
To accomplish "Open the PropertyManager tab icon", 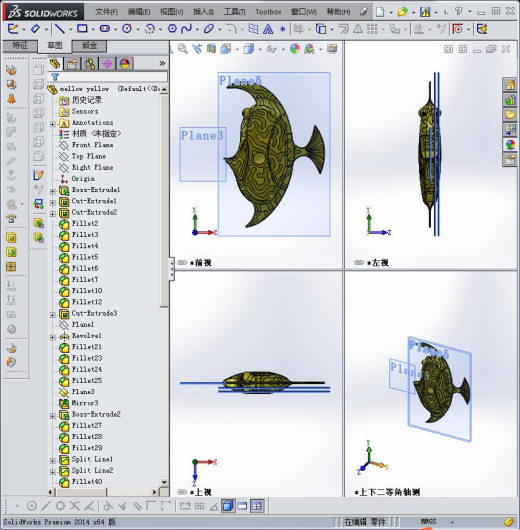I will [x=72, y=64].
